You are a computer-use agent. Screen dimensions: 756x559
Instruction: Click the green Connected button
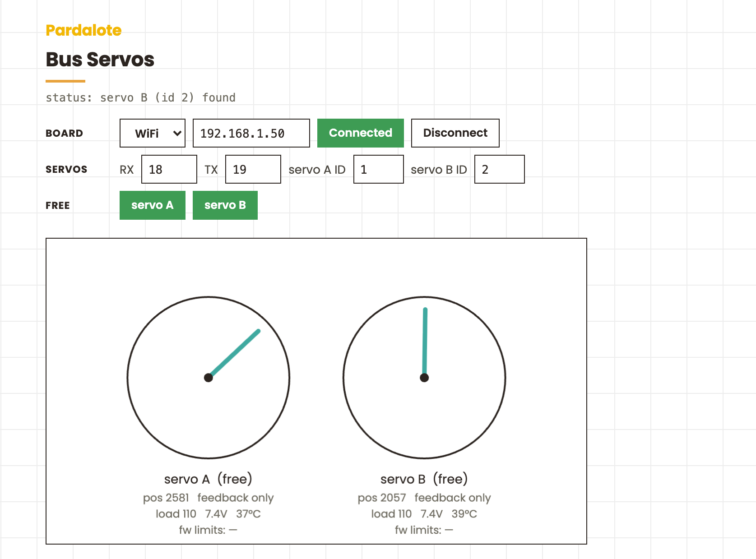tap(361, 133)
